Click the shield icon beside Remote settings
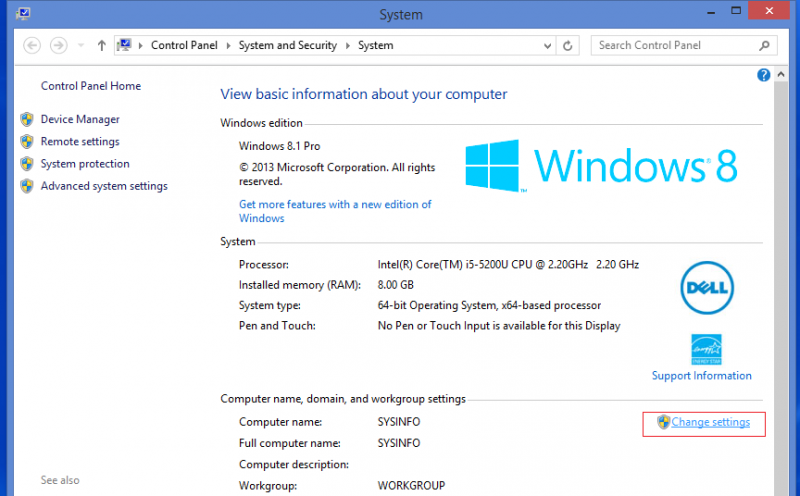The height and width of the screenshot is (496, 800). [x=27, y=141]
